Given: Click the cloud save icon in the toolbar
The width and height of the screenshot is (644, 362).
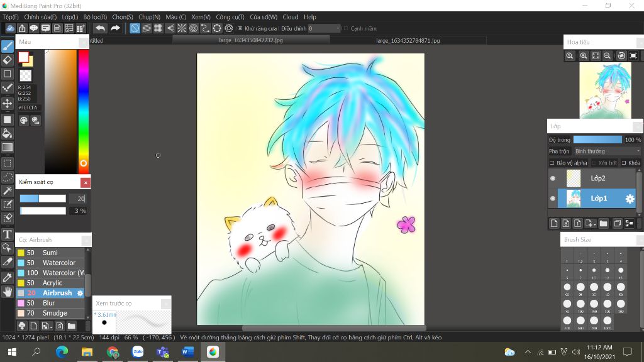Looking at the screenshot, I should [x=10, y=28].
